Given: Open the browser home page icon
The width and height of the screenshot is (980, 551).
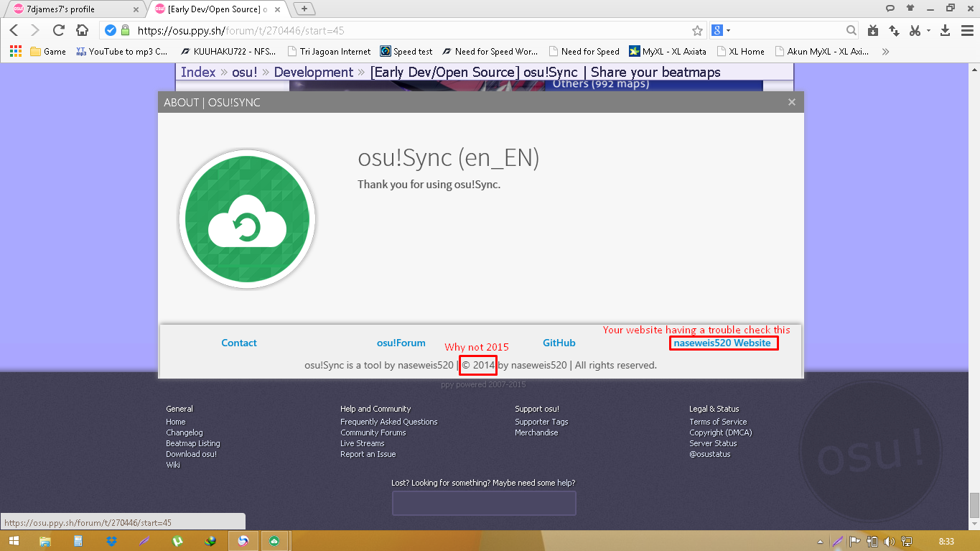Looking at the screenshot, I should tap(82, 30).
